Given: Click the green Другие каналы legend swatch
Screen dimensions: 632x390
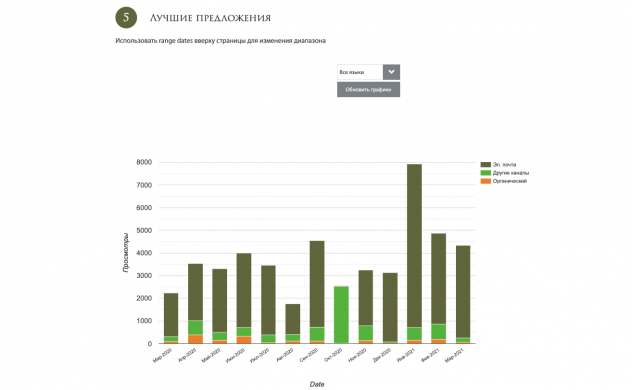Looking at the screenshot, I should pos(486,173).
